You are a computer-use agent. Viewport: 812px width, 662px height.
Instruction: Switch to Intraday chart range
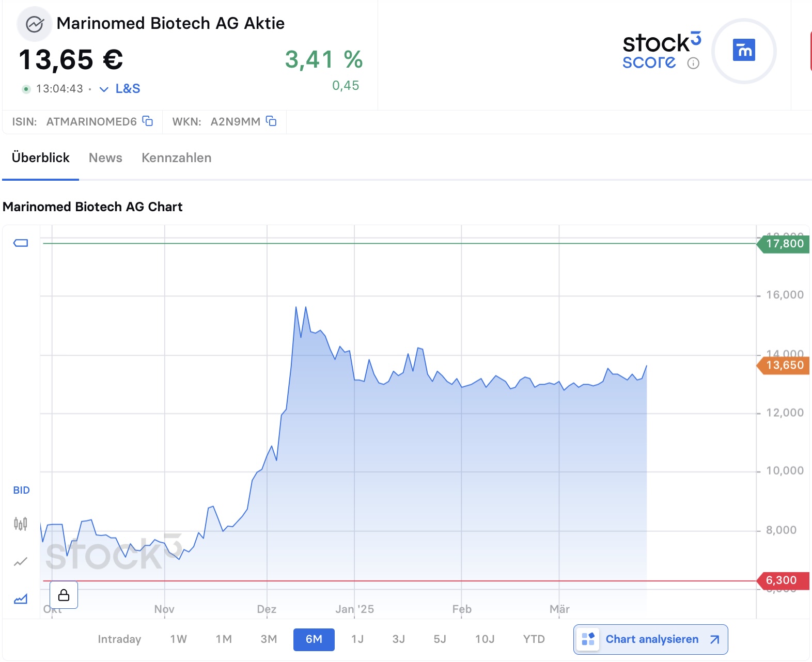click(x=119, y=639)
